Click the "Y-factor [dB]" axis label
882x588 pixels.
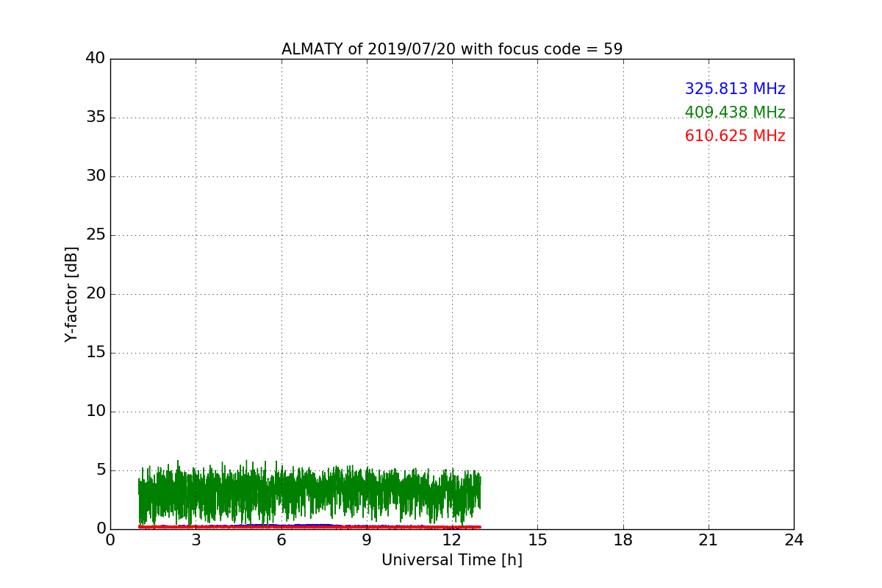[x=71, y=294]
